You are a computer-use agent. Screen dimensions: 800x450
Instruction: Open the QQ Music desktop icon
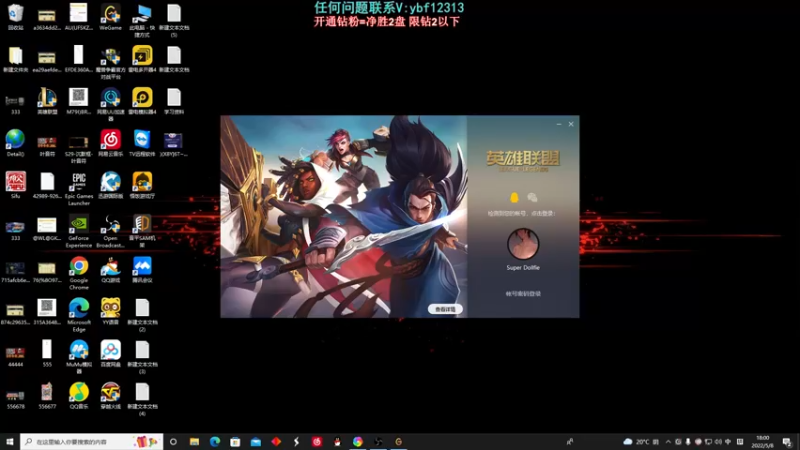tap(79, 395)
